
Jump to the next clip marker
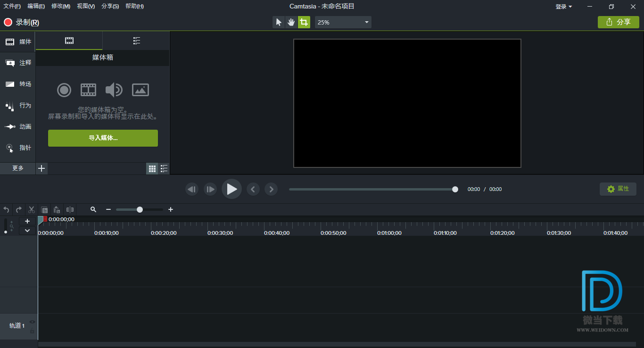coord(271,189)
